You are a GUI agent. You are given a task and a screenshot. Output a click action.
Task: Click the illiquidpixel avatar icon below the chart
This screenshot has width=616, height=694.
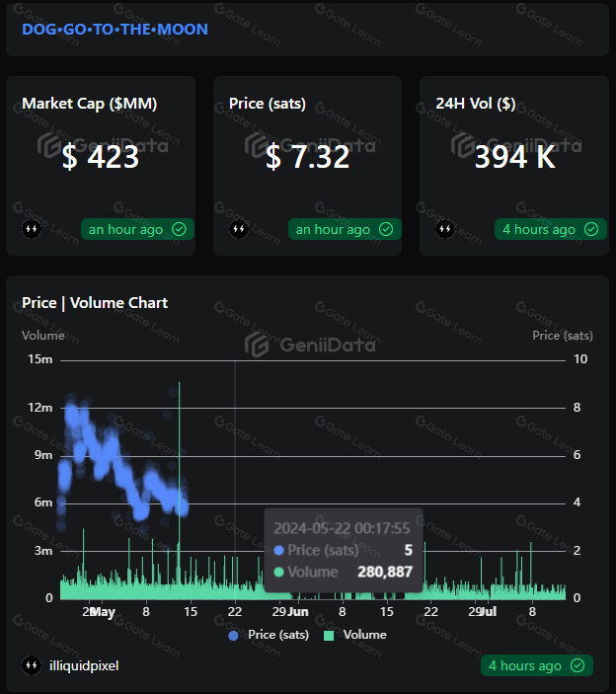coord(32,665)
